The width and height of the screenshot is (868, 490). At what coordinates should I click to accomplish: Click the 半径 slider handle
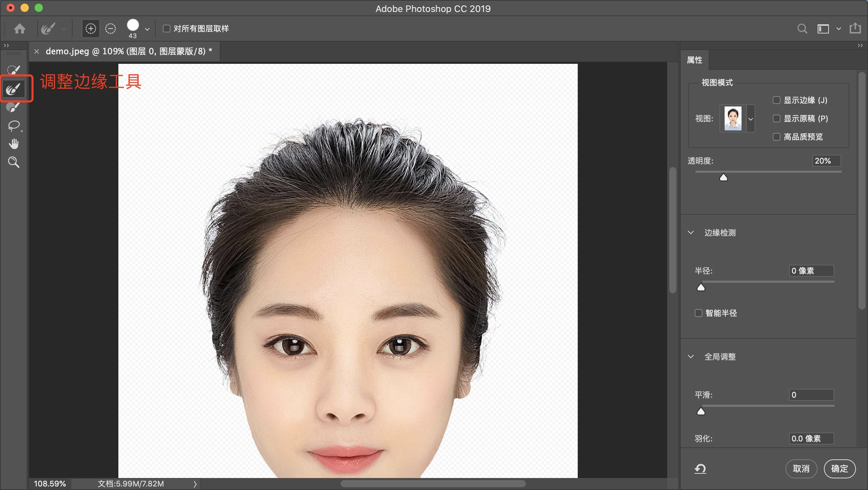point(701,287)
